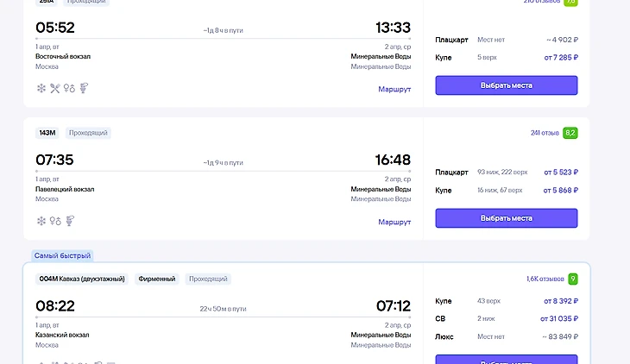
Task: Open Маршрут for the 05:52 train
Action: point(394,89)
